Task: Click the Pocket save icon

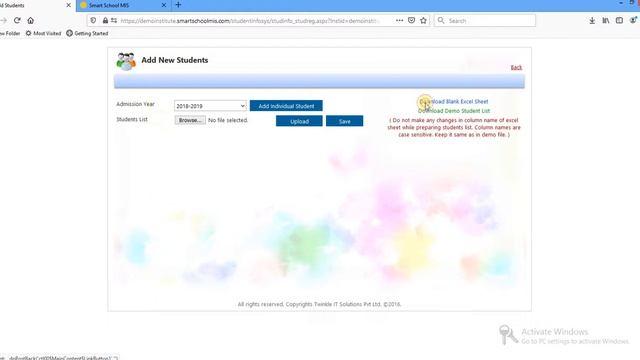Action: tap(411, 20)
